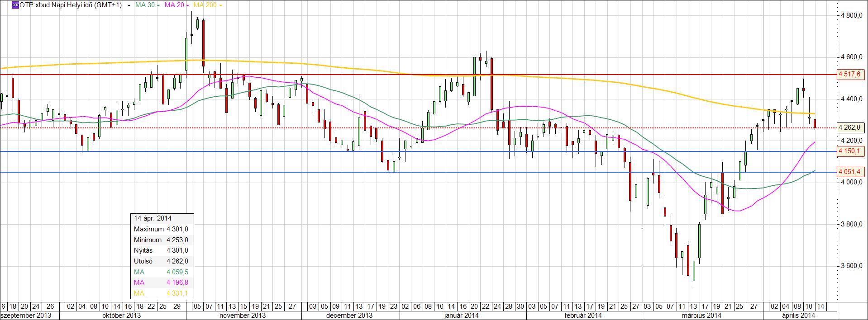Open the OTP:xbud instrument dropdown arrow
Viewport: 868px width, 320px height.
129,6
